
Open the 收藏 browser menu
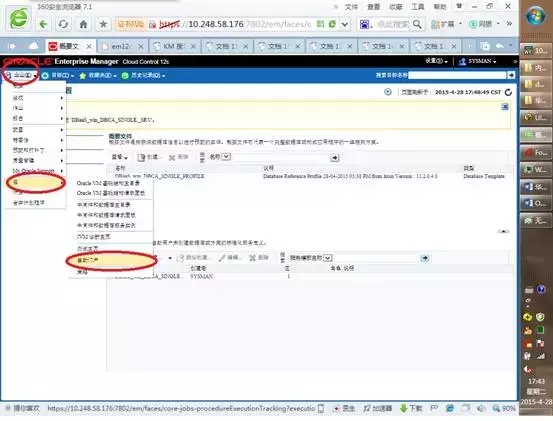click(396, 7)
